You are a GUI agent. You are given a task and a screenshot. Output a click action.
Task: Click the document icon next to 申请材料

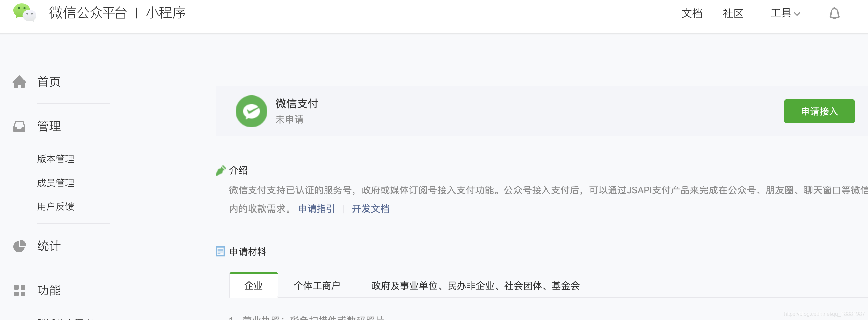[220, 251]
